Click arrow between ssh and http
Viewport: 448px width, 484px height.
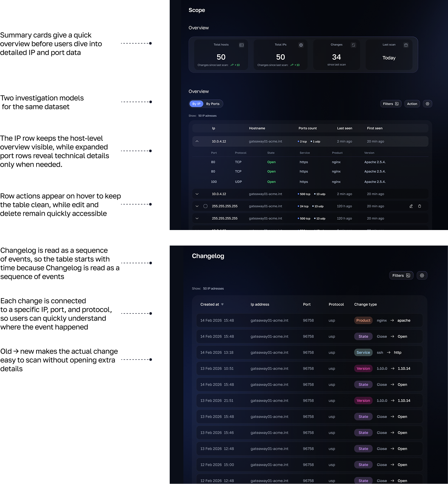click(389, 352)
